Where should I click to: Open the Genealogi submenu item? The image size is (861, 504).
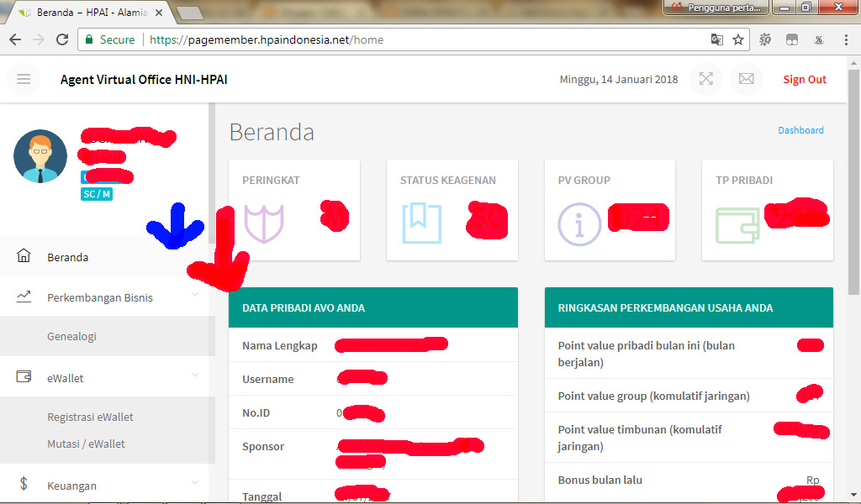(71, 336)
